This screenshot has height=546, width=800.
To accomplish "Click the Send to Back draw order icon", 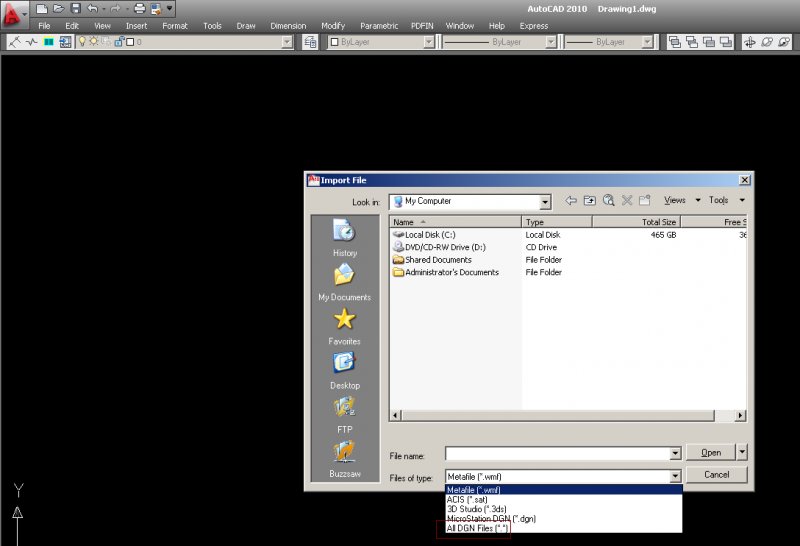I will [x=692, y=42].
